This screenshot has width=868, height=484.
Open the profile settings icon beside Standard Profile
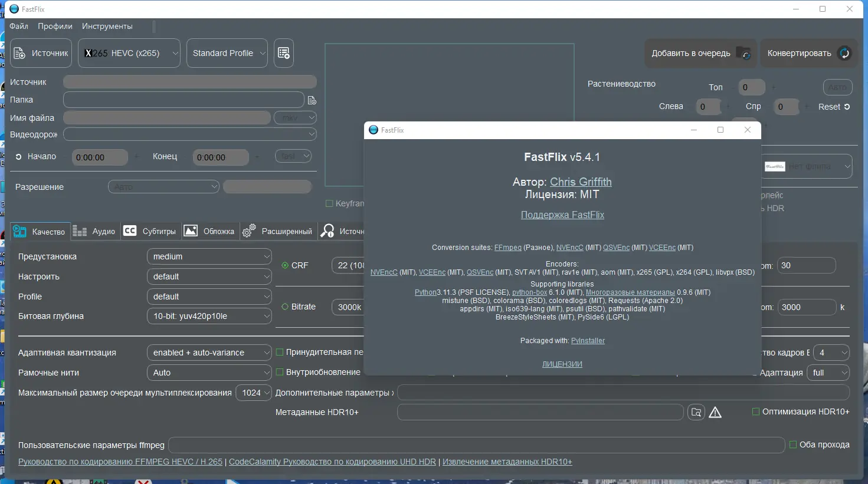[284, 53]
